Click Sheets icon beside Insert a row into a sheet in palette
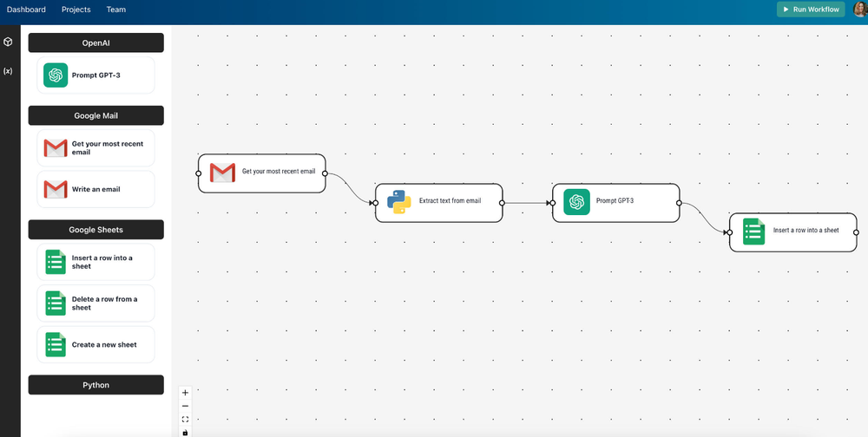 pos(56,262)
